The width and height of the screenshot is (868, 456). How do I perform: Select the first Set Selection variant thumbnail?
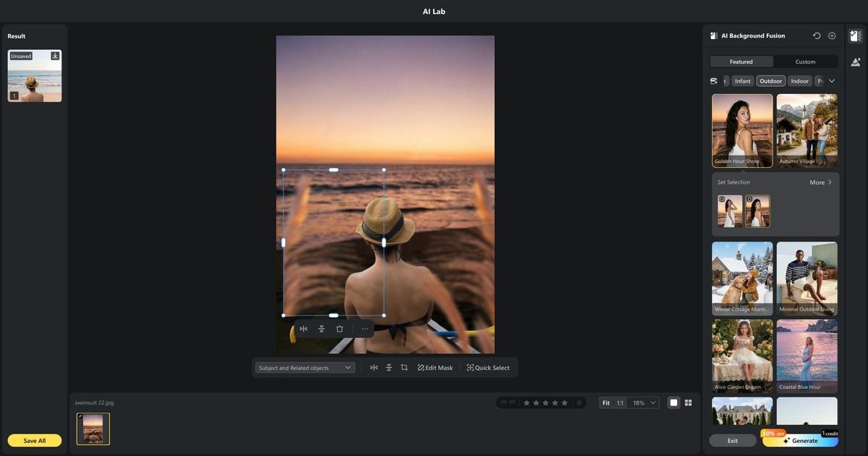(x=730, y=211)
